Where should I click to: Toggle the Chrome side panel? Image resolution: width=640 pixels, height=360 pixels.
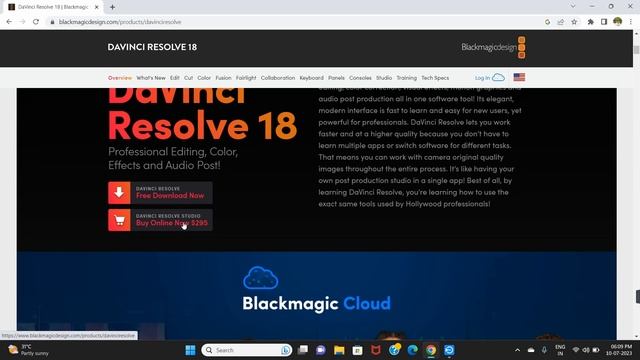[x=604, y=22]
